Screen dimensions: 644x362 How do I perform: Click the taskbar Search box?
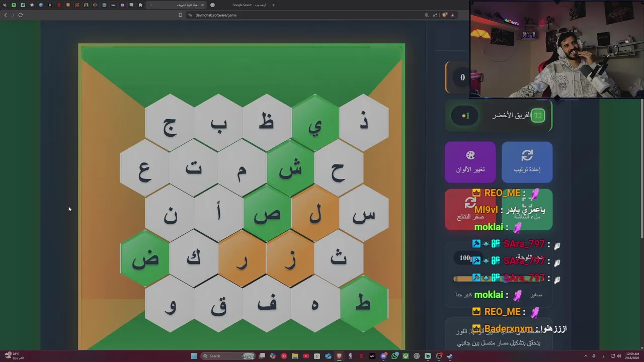click(228, 356)
